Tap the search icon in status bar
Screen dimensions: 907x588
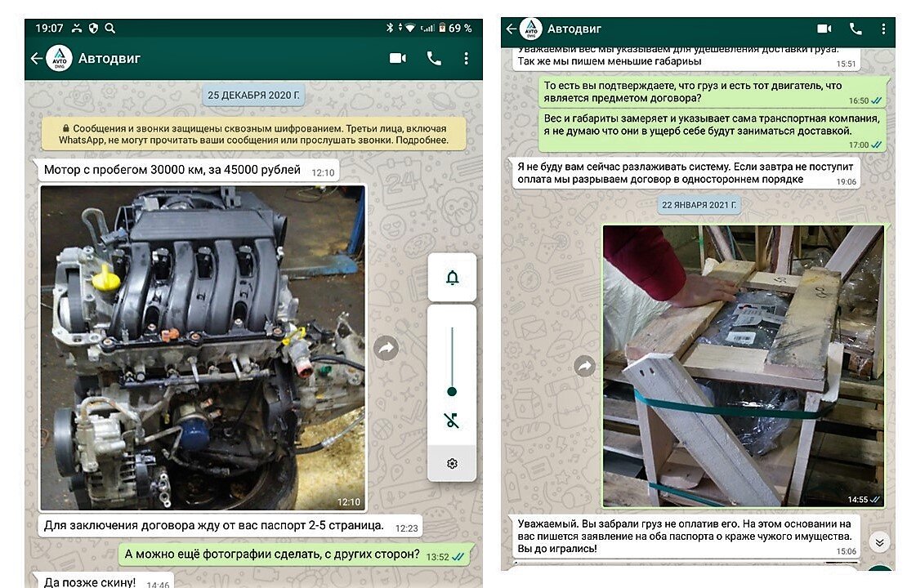109,28
